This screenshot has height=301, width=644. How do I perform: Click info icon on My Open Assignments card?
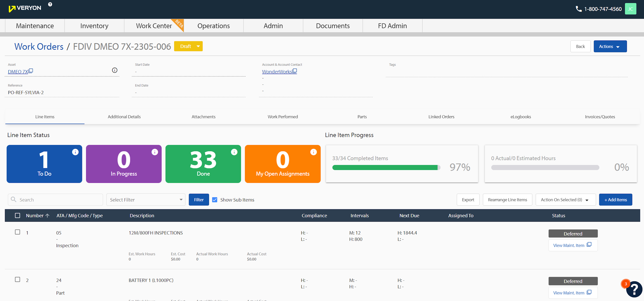(x=314, y=152)
